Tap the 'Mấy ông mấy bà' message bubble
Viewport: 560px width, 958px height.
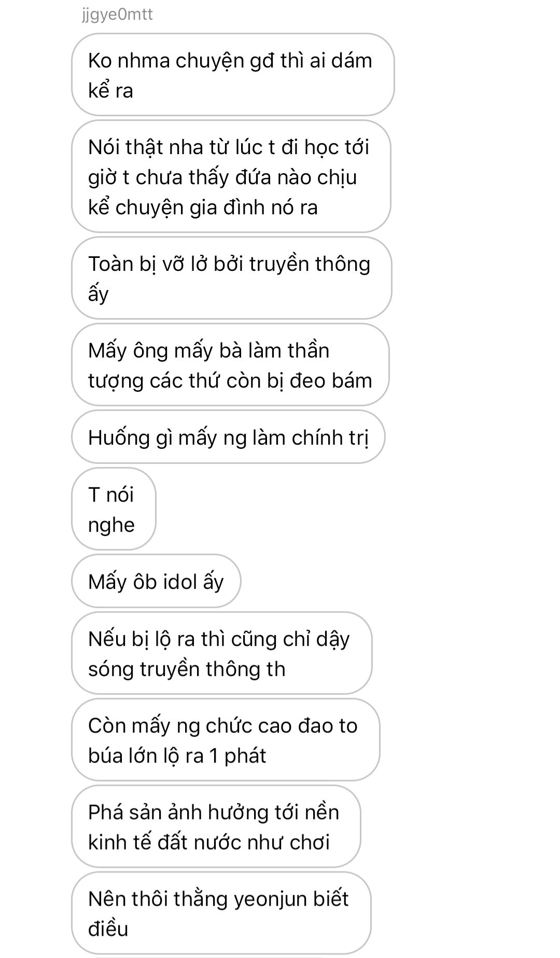230,365
